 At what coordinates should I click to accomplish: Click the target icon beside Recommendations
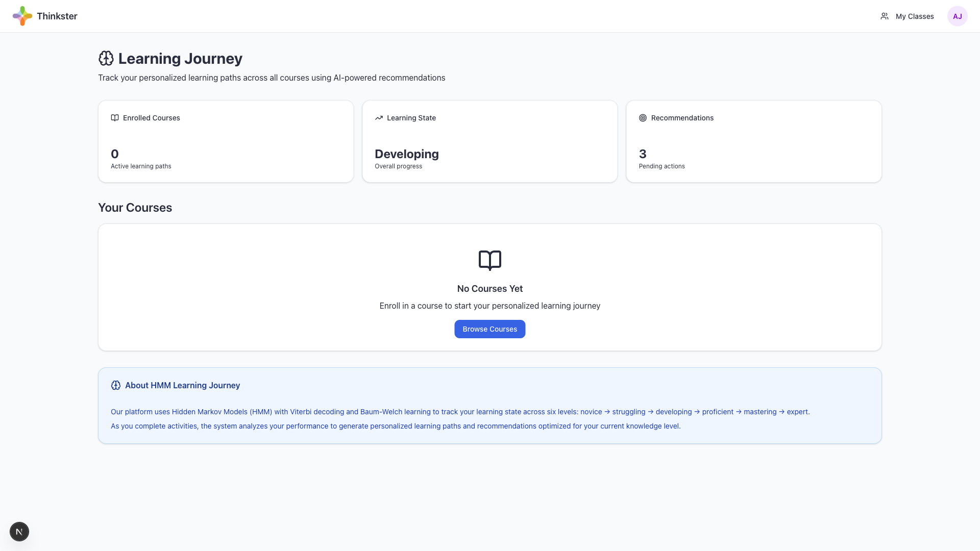coord(643,118)
